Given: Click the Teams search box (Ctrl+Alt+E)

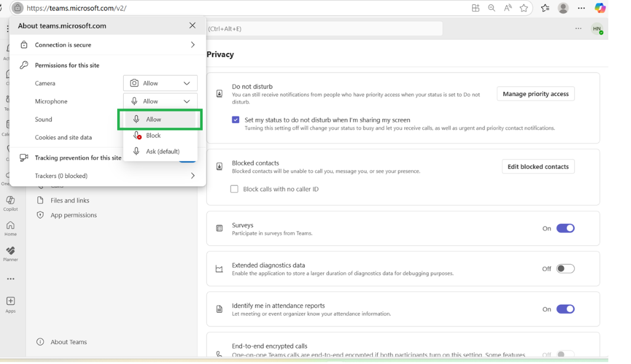Looking at the screenshot, I should click(x=324, y=28).
